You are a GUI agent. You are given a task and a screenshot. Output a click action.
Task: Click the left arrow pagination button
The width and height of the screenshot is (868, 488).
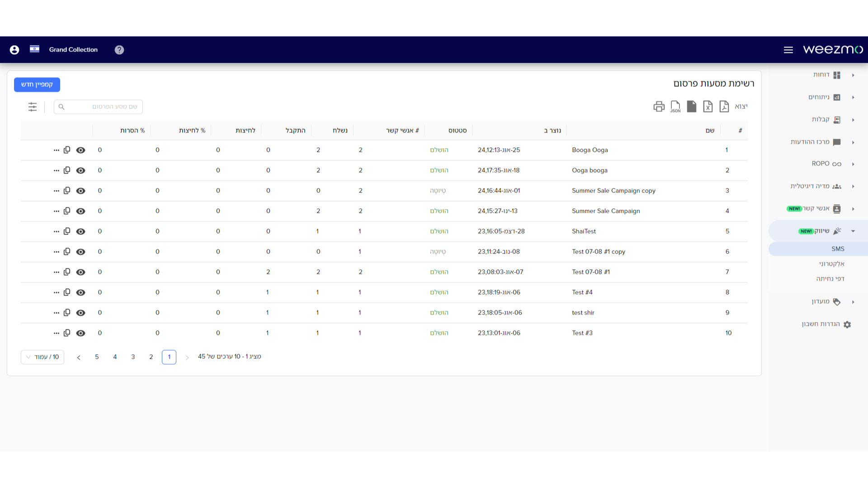coord(79,357)
